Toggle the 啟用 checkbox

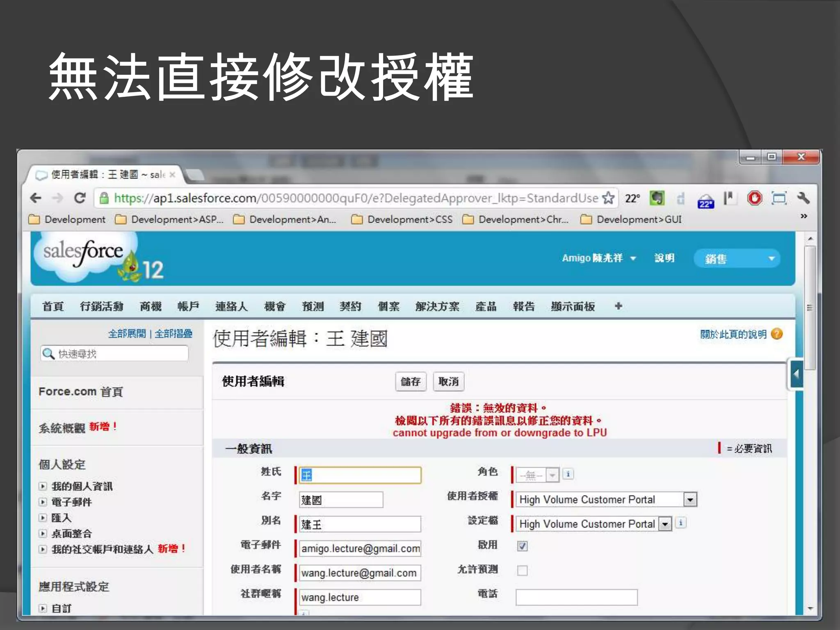[x=522, y=546]
